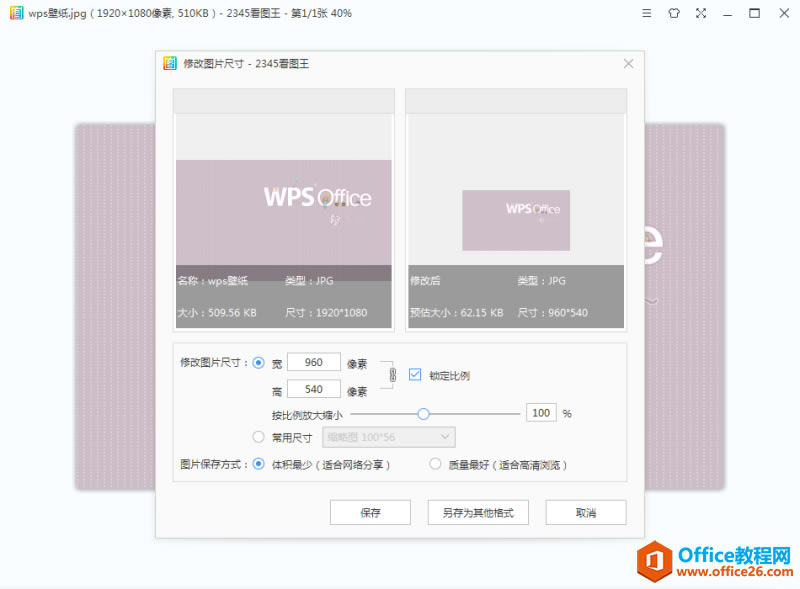Click the scale percentage field showing 100
Viewport: 800px width, 589px height.
pos(541,413)
